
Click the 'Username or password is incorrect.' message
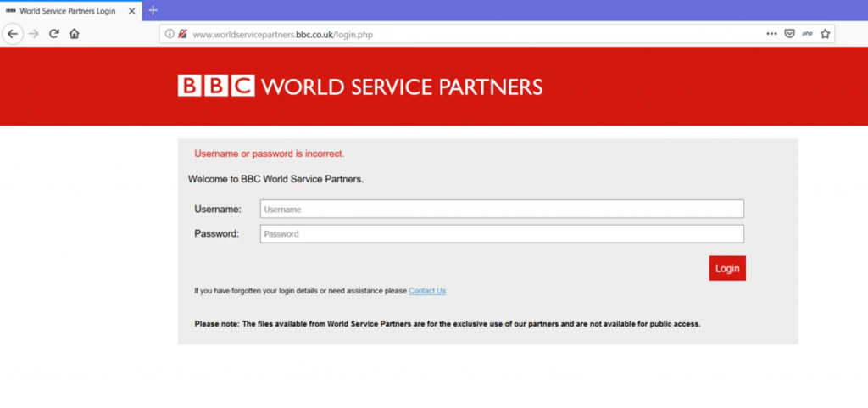tap(269, 154)
